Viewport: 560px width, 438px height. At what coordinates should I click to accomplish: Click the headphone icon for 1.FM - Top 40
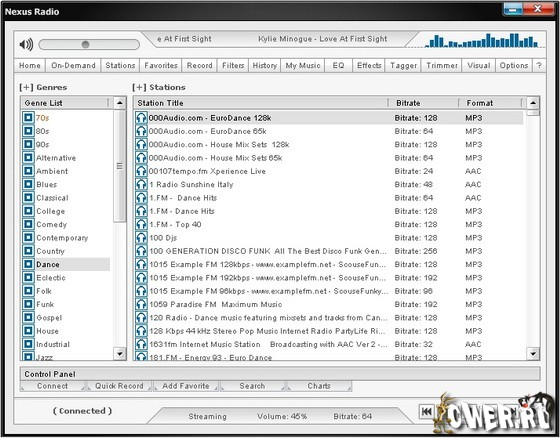141,224
